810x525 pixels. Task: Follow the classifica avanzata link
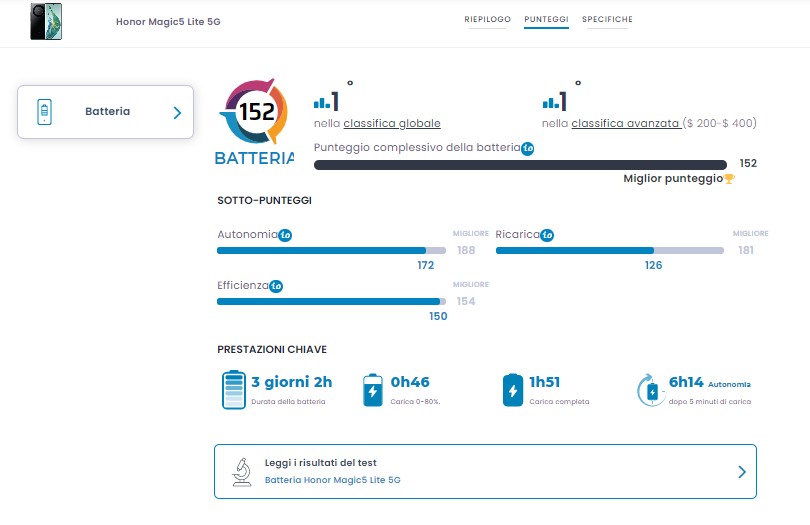click(626, 124)
